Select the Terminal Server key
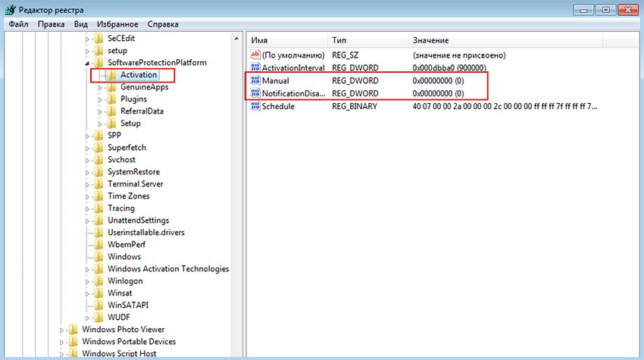Image resolution: width=644 pixels, height=360 pixels. coord(135,184)
